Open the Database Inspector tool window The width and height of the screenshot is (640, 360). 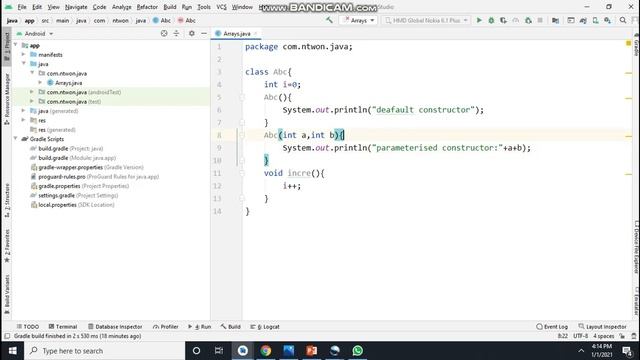tap(115, 327)
